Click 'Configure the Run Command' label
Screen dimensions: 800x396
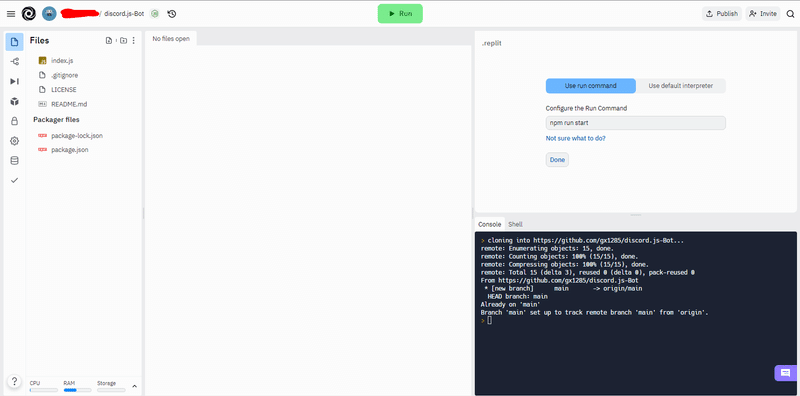[586, 108]
